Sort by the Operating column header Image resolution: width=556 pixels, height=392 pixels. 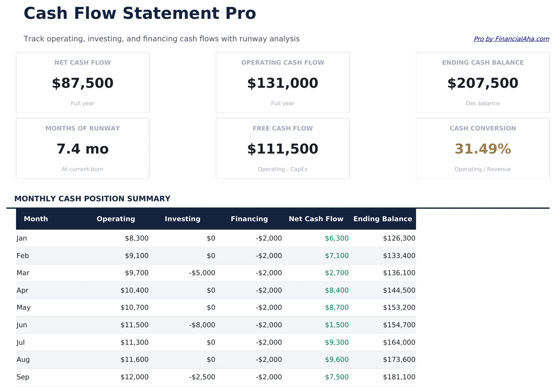click(116, 219)
